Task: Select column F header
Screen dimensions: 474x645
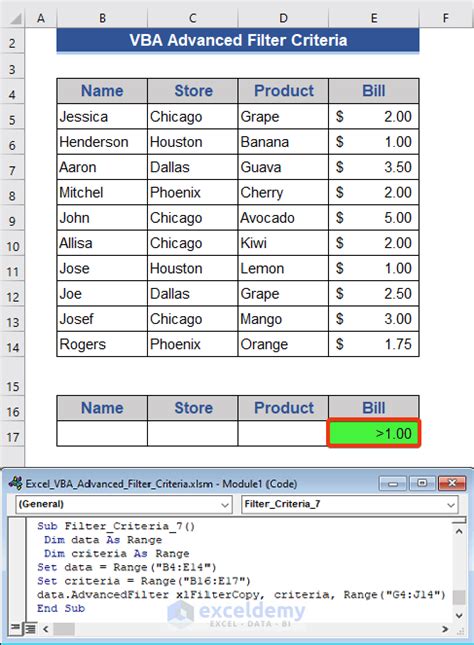Action: click(446, 18)
